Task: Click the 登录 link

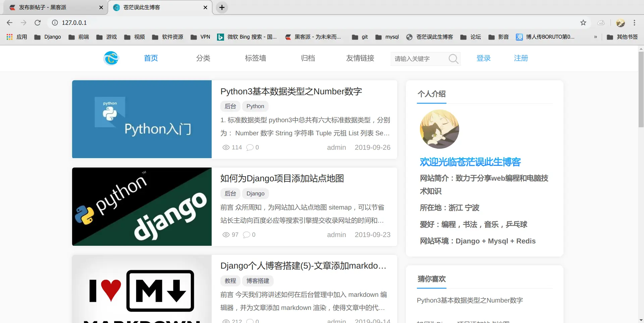Action: tap(484, 58)
